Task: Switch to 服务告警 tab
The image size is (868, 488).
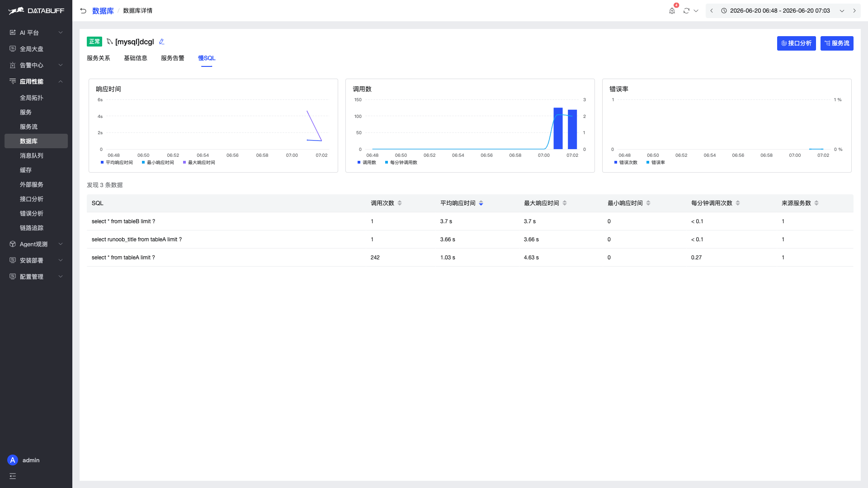Action: point(173,58)
